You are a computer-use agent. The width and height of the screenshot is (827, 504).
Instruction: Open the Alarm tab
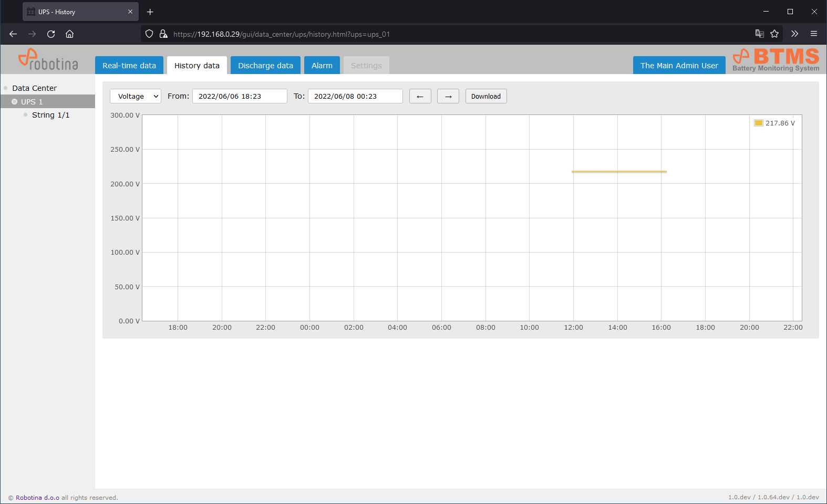322,66
